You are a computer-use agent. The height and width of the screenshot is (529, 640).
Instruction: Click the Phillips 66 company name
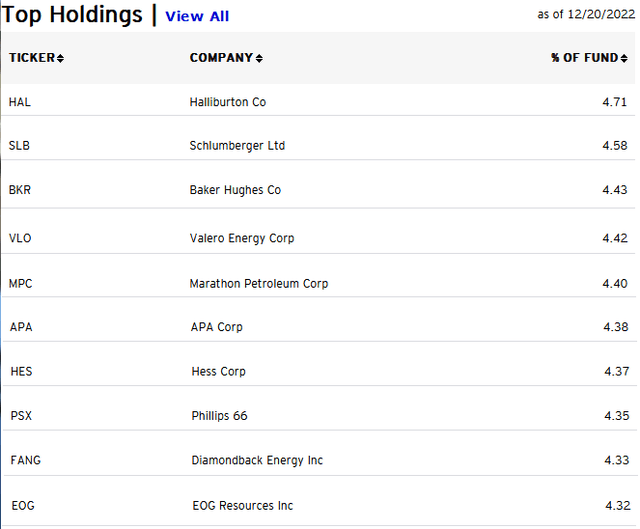click(220, 416)
